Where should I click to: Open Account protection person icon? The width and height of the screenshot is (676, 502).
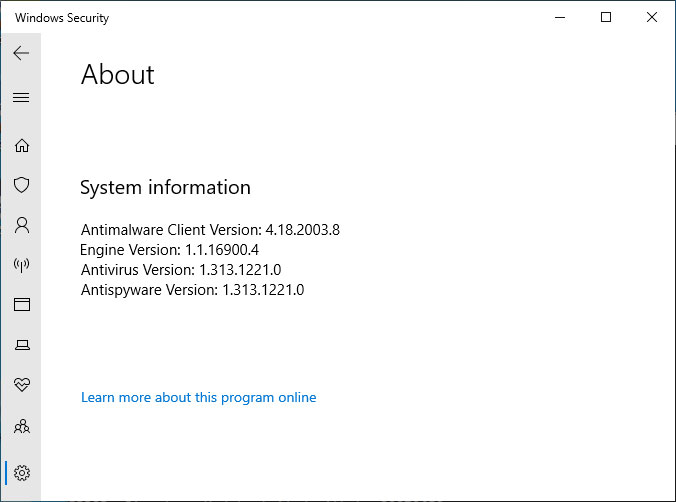[x=22, y=225]
